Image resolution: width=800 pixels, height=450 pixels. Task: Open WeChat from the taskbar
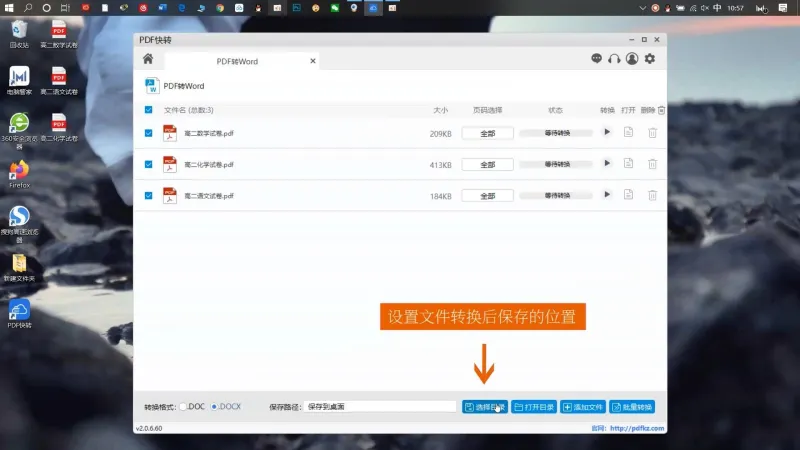point(335,8)
